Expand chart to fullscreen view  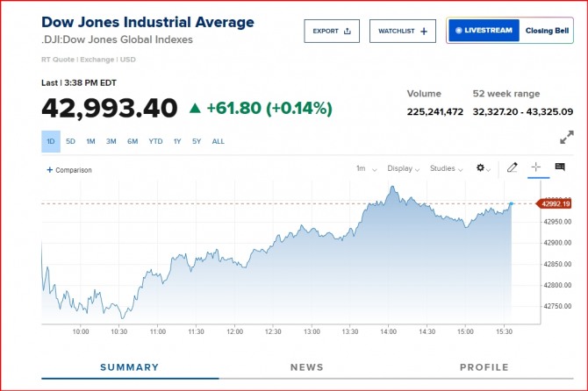pos(567,138)
